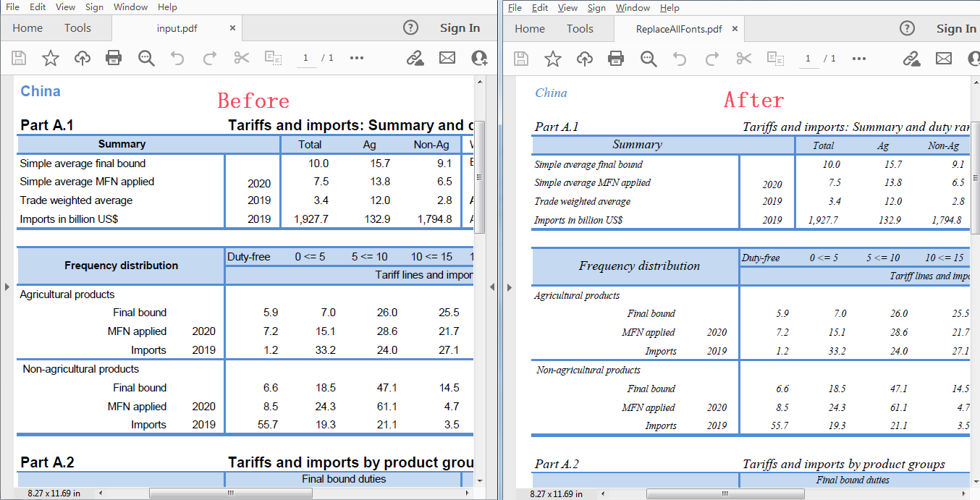Open the Find magnifier in right window
The image size is (980, 500).
649,59
